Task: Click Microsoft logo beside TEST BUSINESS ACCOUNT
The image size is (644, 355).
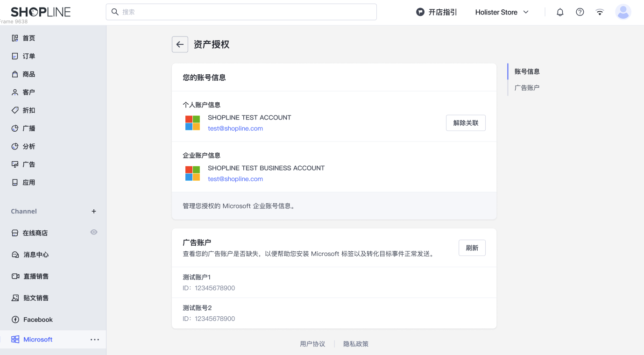Action: (192, 173)
